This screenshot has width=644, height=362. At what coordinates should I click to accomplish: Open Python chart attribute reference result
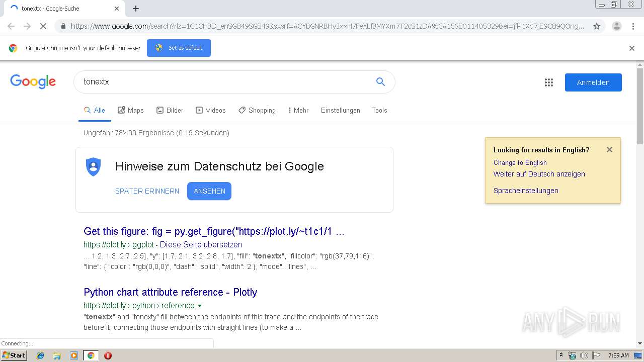pyautogui.click(x=171, y=292)
